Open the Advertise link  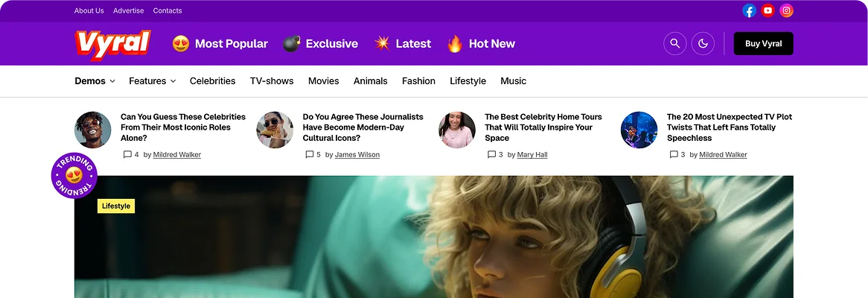pyautogui.click(x=129, y=10)
